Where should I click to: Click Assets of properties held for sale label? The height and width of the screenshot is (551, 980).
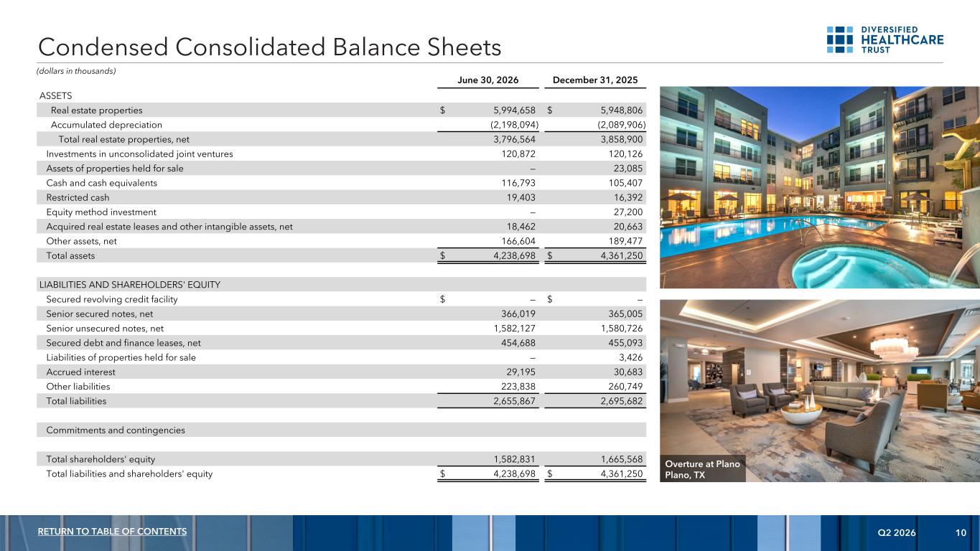pos(115,169)
